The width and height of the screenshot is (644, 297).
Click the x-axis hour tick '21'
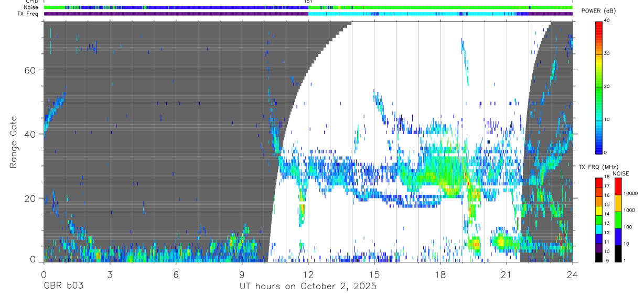coord(507,274)
